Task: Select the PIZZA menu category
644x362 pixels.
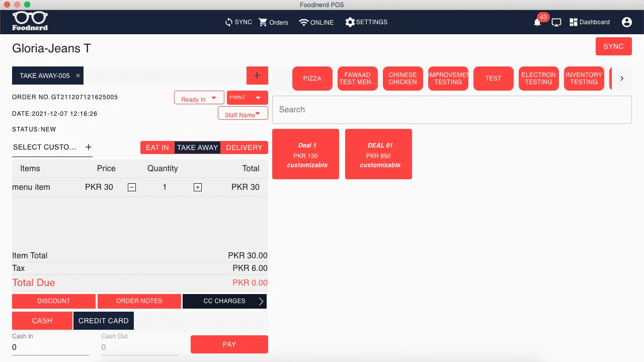Action: coord(312,79)
